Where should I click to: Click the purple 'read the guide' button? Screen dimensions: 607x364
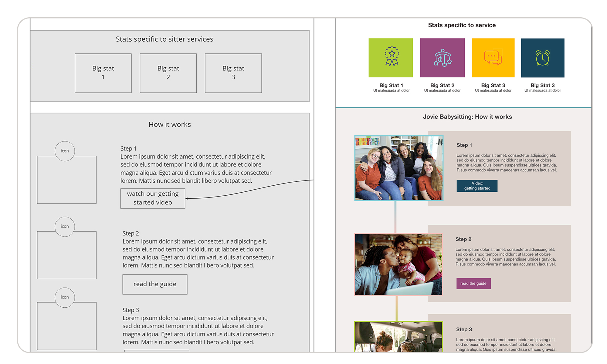(x=473, y=283)
